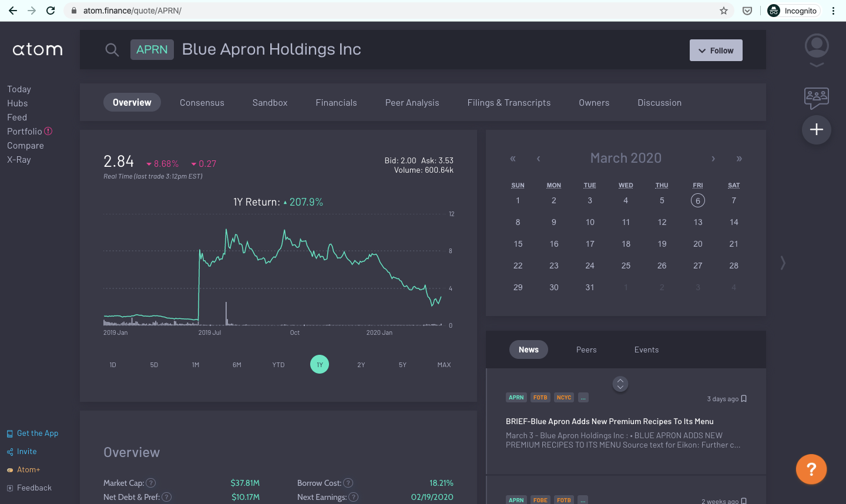Go to previous year with double left arrow
This screenshot has width=846, height=504.
513,159
